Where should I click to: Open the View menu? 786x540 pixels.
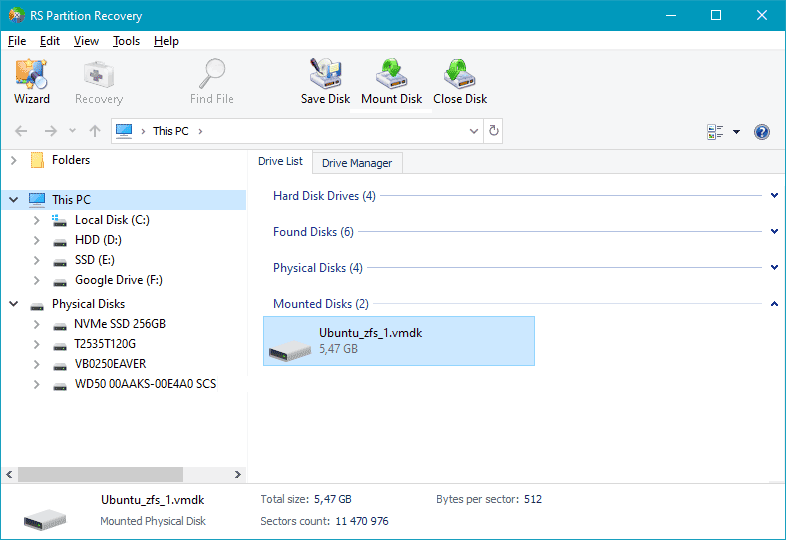point(86,41)
